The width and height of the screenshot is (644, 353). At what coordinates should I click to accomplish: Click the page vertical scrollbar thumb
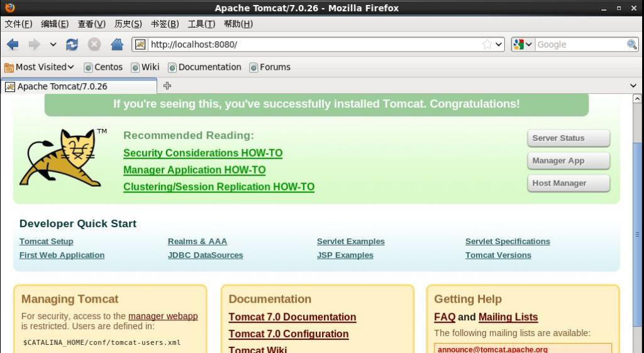tap(637, 234)
